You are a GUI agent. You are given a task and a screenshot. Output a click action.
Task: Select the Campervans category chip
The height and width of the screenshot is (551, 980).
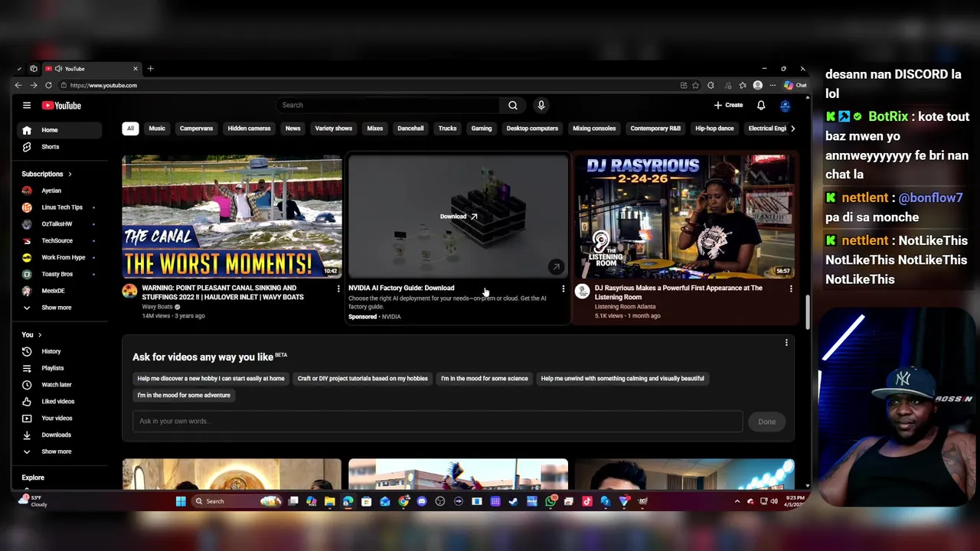pos(196,129)
